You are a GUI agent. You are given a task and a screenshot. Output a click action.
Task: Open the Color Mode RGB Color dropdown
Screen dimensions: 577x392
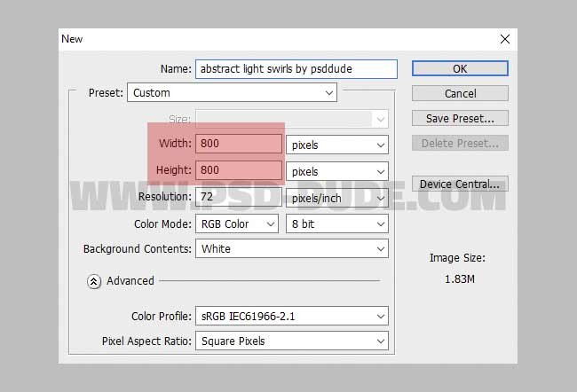pos(238,224)
